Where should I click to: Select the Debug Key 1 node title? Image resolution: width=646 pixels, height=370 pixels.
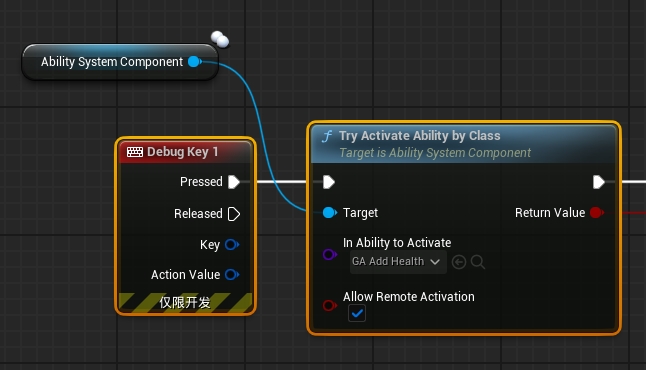[x=183, y=152]
